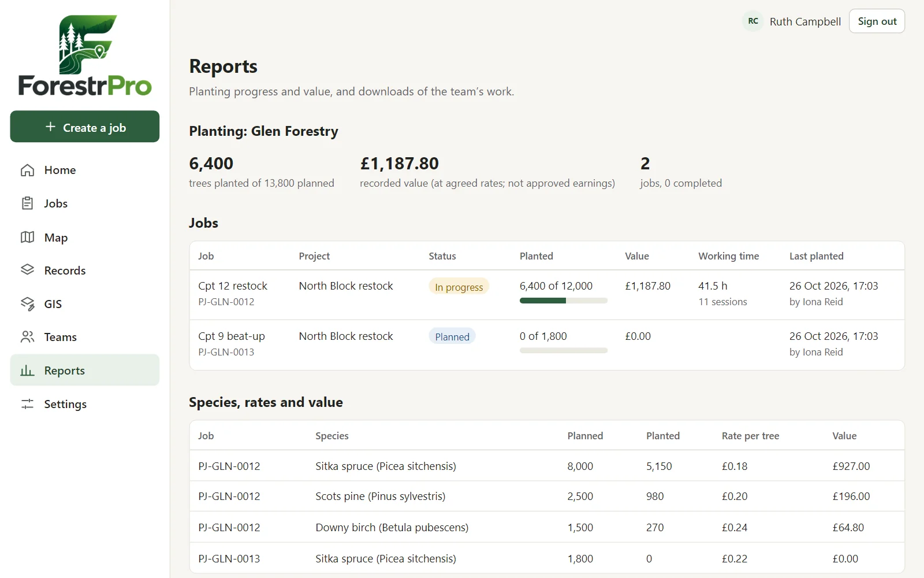Viewport: 924px width, 578px height.
Task: Open the Home menu item
Action: tap(85, 170)
